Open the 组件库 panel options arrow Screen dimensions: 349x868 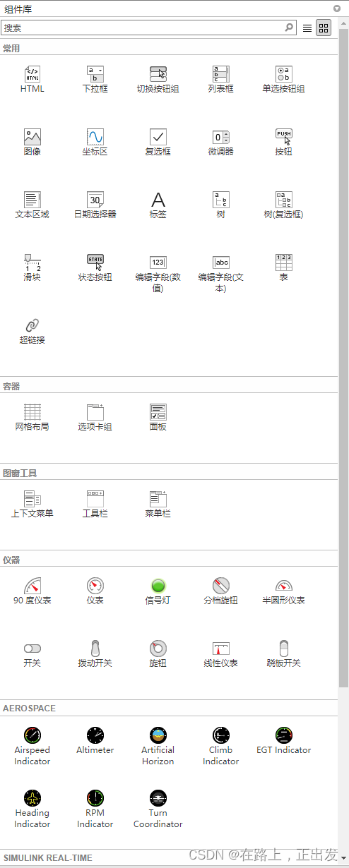tap(338, 9)
